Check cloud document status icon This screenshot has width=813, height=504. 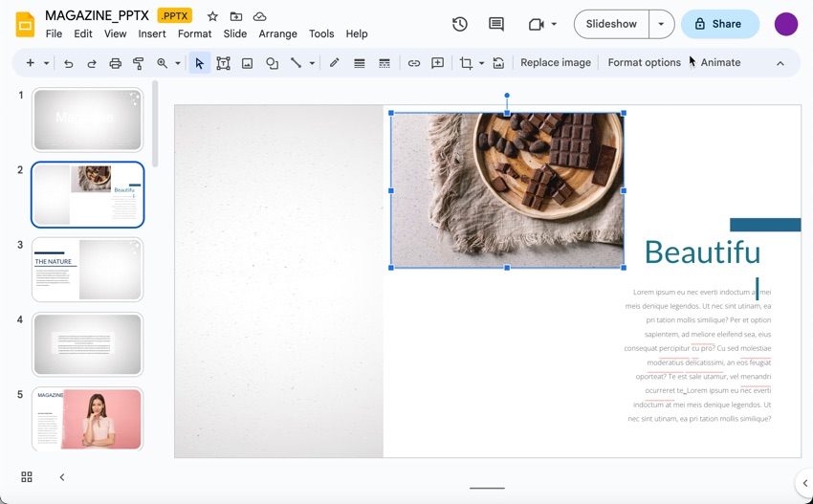pyautogui.click(x=259, y=16)
